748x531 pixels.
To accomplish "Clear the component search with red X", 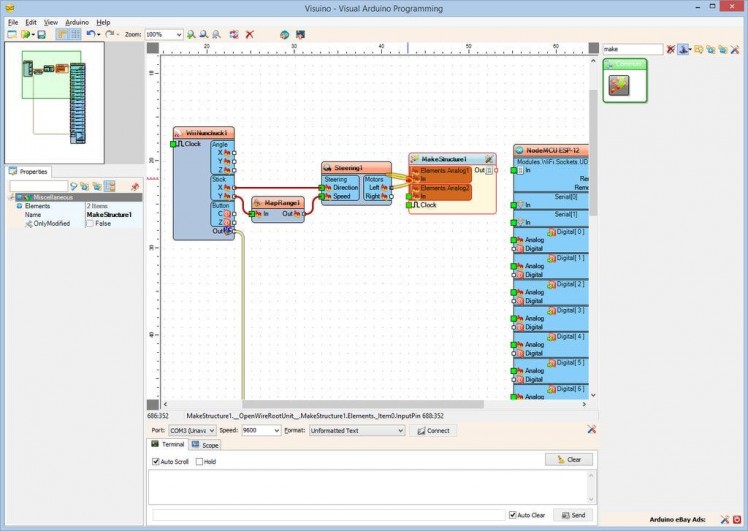I will point(670,48).
